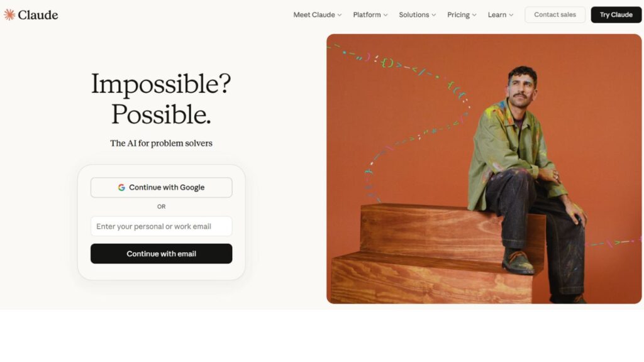Screen dimensions: 644x362
Task: Expand the Meet Claude chevron
Action: coord(340,15)
